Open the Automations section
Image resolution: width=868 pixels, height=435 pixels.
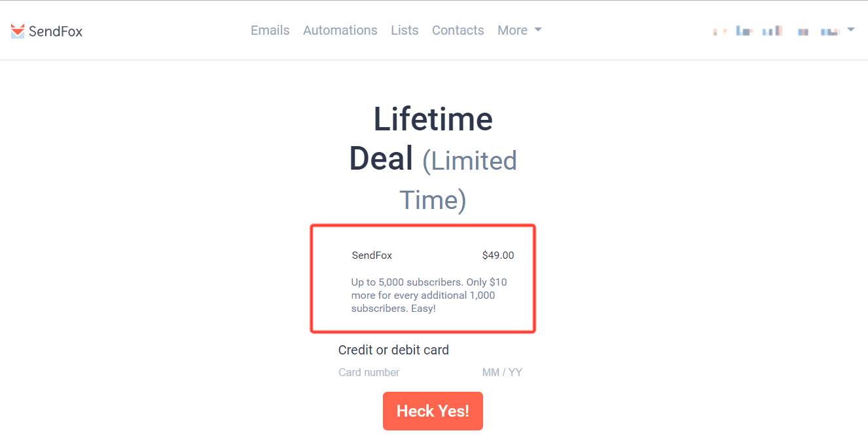point(340,30)
